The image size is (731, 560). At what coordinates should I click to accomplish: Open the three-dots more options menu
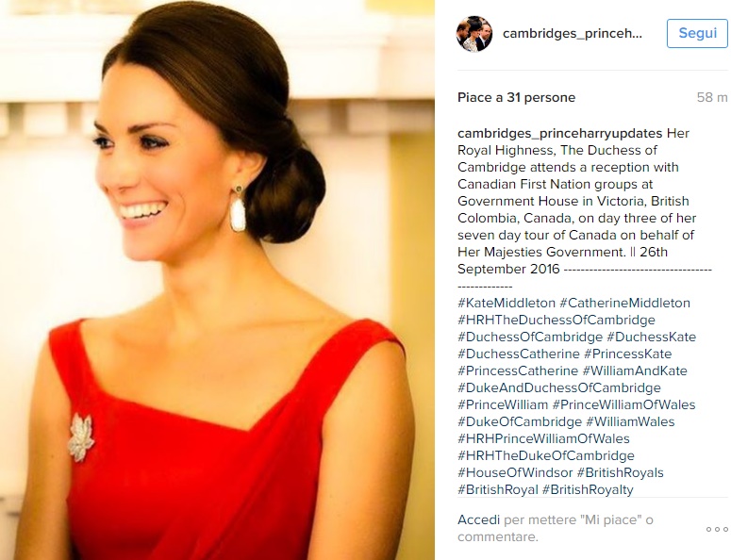pos(717,529)
